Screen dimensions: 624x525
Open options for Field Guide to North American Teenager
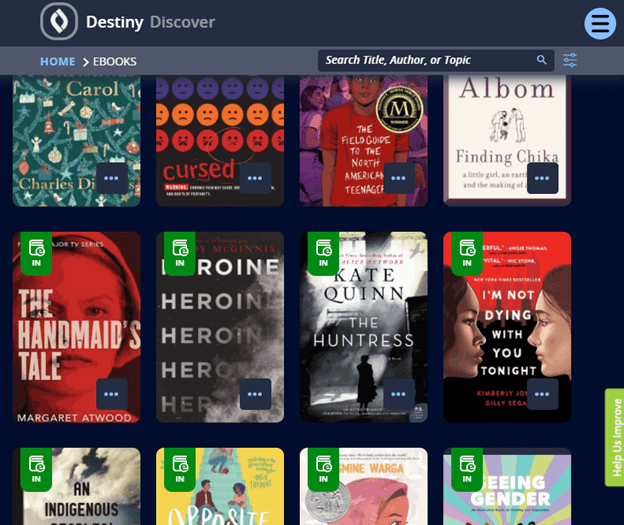[399, 178]
